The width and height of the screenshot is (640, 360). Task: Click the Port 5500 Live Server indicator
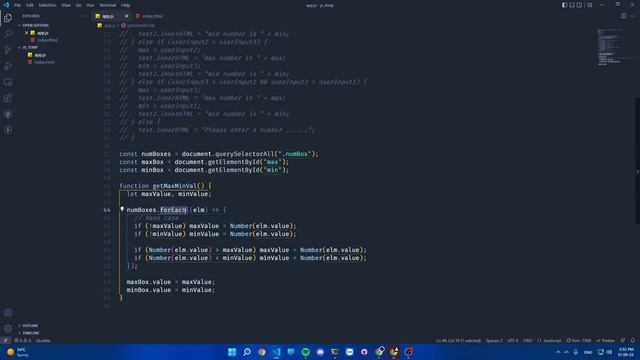(578, 340)
